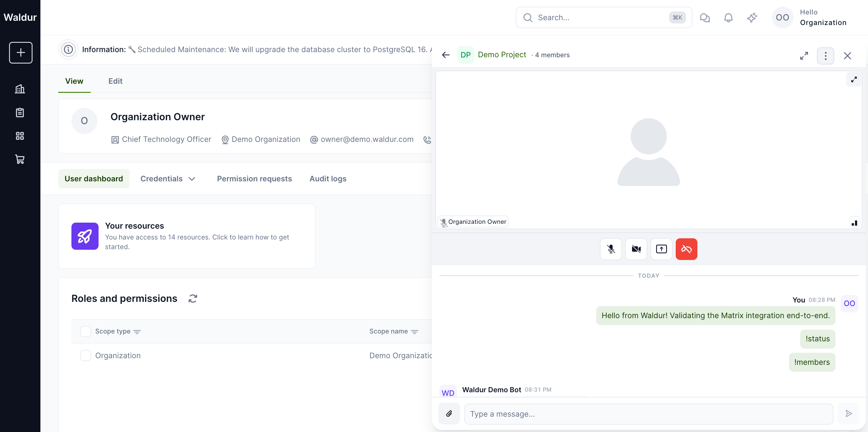Image resolution: width=868 pixels, height=432 pixels.
Task: Toggle camera in call controls
Action: (636, 249)
